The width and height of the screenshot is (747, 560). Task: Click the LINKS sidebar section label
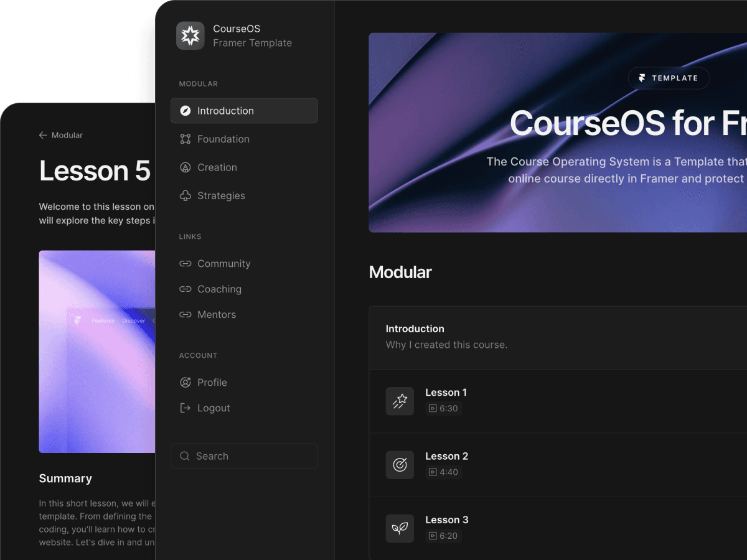[x=190, y=237]
